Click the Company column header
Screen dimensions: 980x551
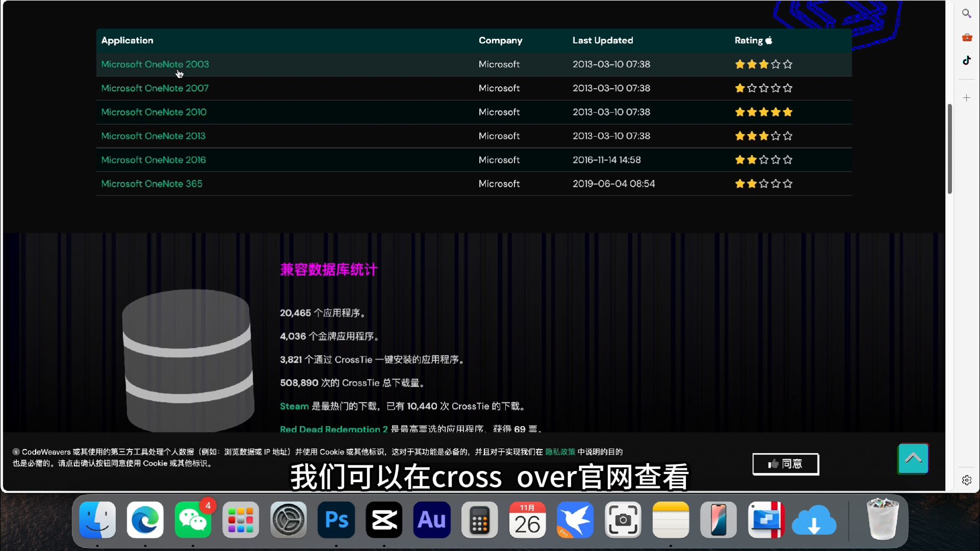tap(500, 40)
